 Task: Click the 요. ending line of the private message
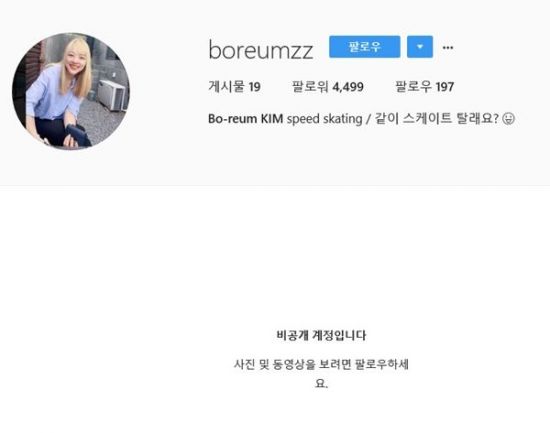coord(321,383)
